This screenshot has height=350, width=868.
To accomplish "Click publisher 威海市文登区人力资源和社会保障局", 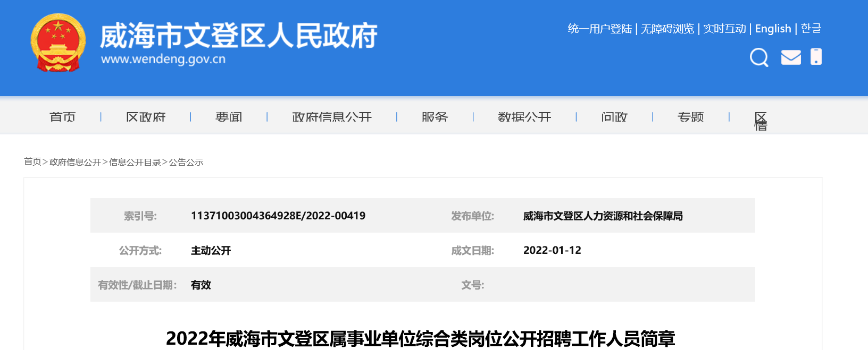I will point(603,216).
